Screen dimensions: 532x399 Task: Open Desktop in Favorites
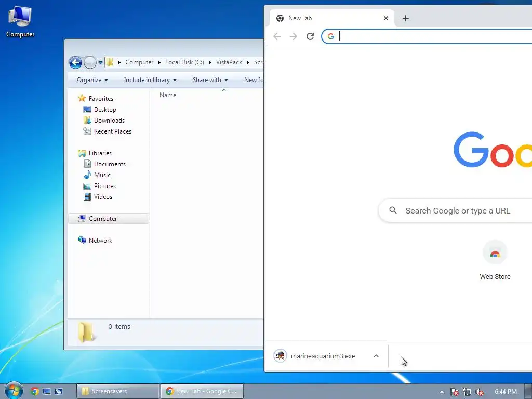[105, 110]
